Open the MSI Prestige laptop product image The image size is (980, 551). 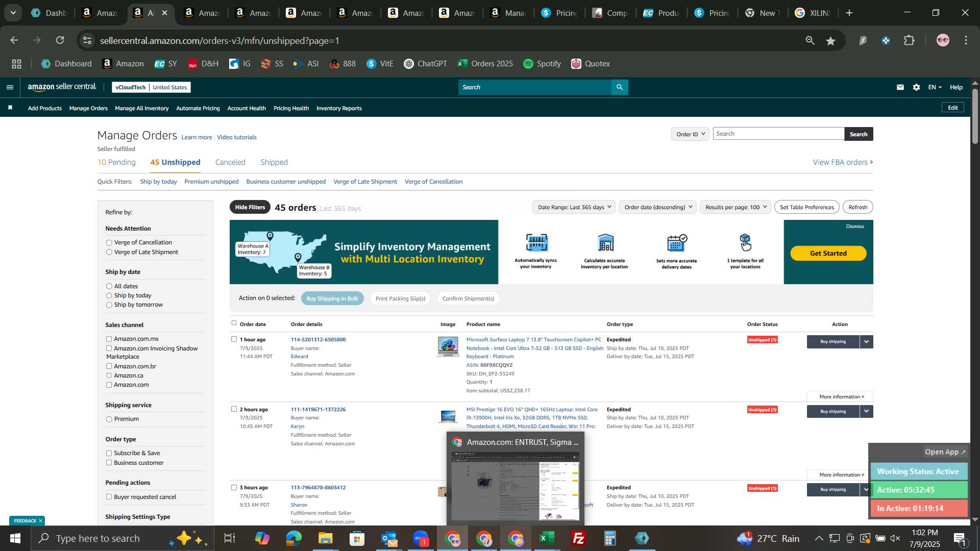click(448, 416)
